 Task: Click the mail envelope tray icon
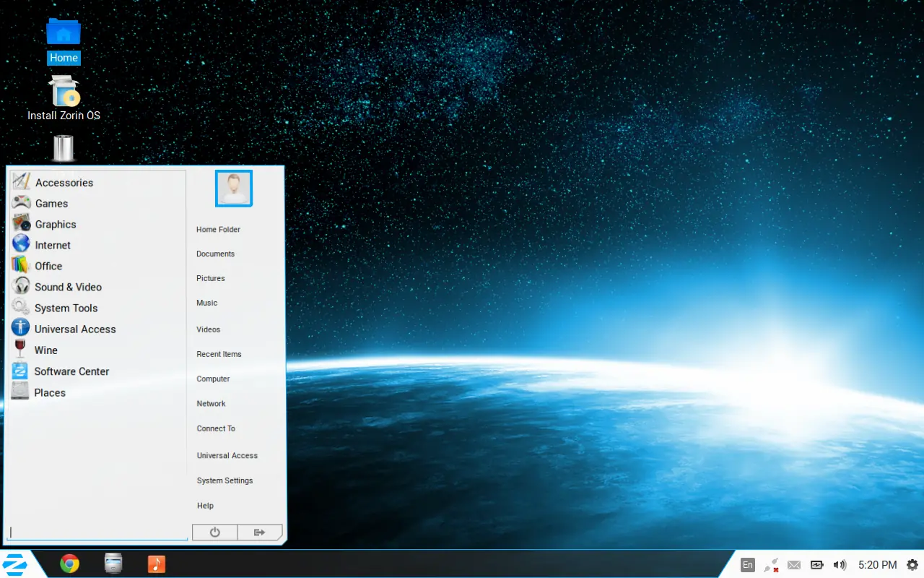pyautogui.click(x=794, y=565)
